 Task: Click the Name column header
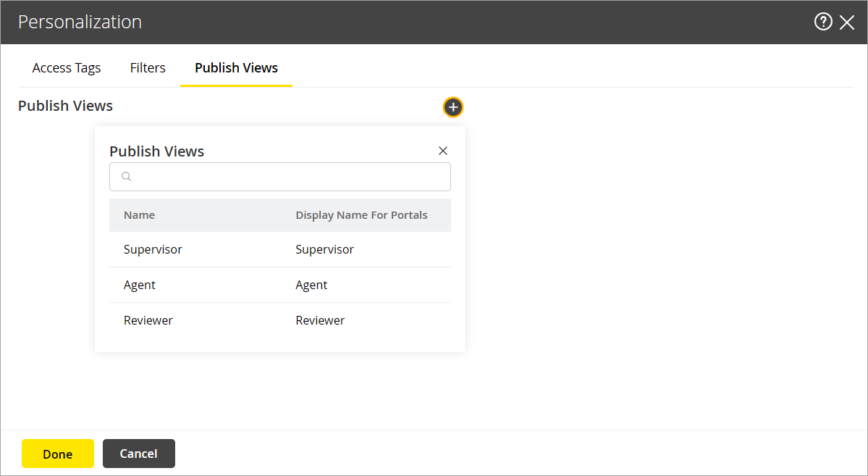139,214
